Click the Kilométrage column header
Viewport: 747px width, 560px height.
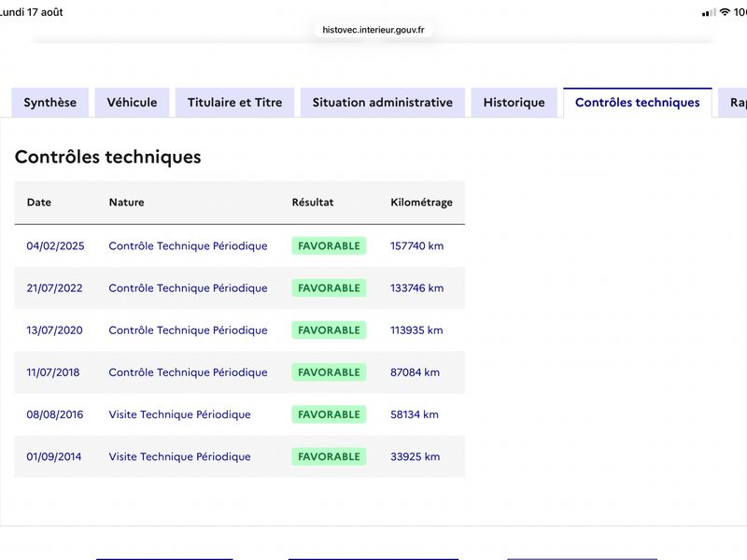click(x=422, y=203)
